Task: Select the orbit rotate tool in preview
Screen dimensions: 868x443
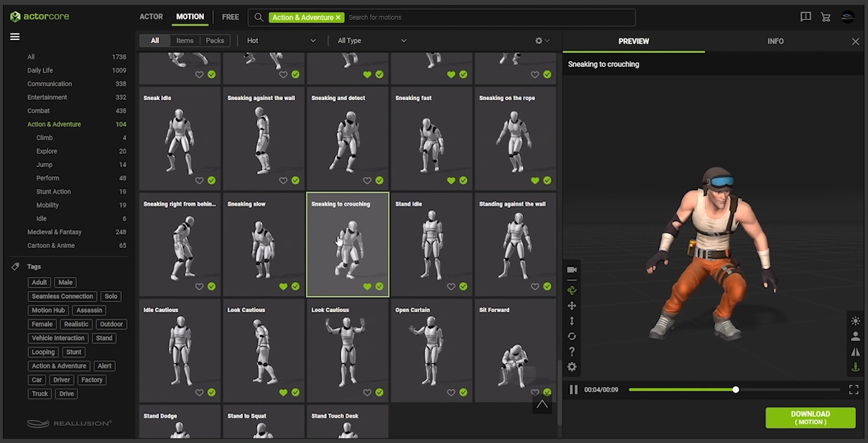Action: pyautogui.click(x=572, y=290)
